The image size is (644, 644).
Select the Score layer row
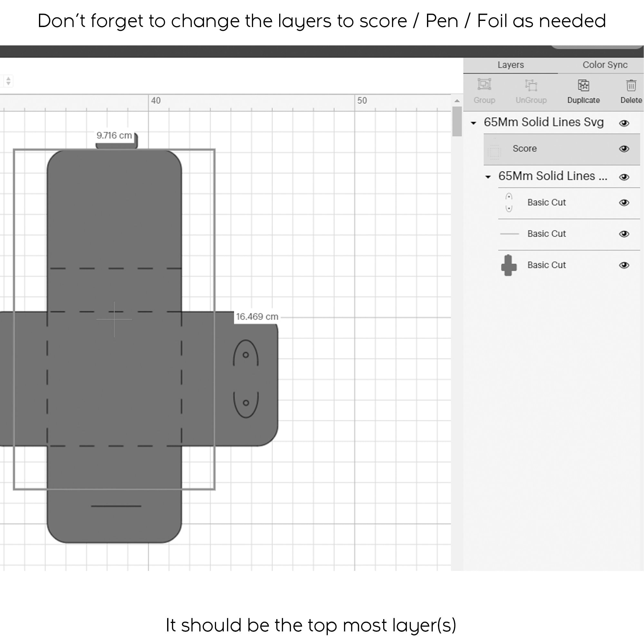(562, 149)
